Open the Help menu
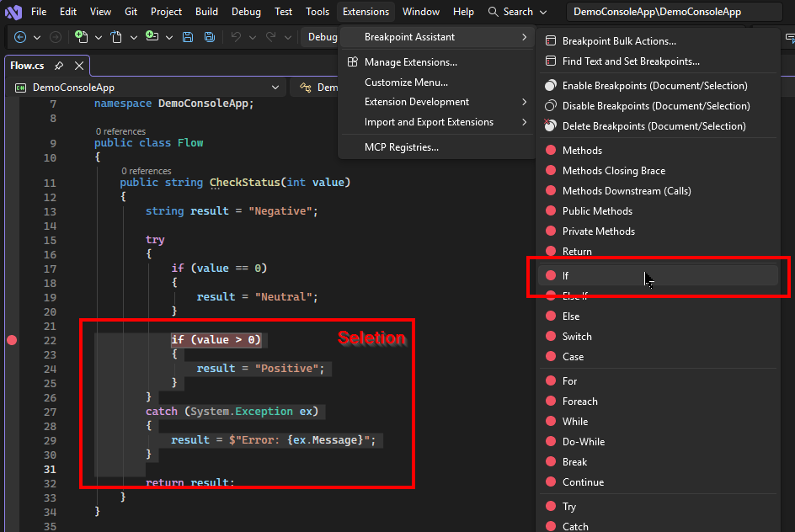 [463, 12]
